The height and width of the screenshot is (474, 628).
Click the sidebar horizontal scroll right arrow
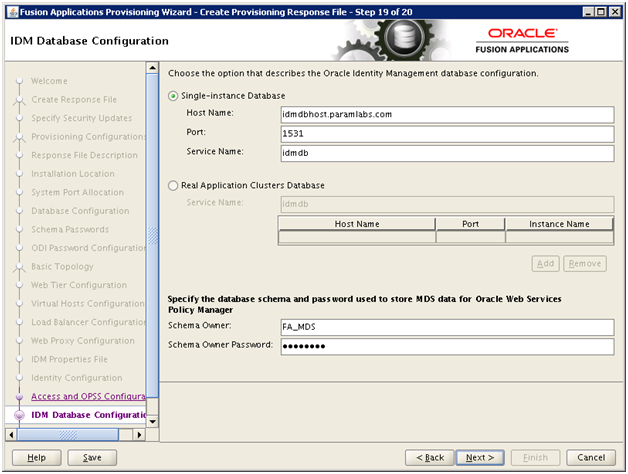tap(139, 435)
